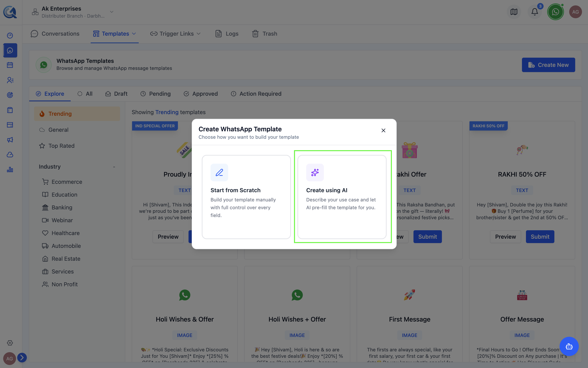The height and width of the screenshot is (368, 588).
Task: Click the sparkle AI icon
Action: pyautogui.click(x=315, y=172)
